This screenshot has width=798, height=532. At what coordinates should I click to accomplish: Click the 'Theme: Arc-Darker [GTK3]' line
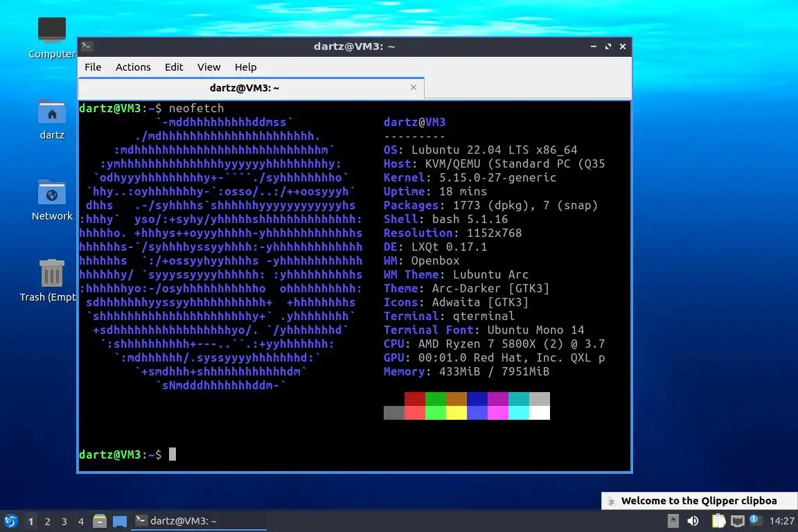pos(467,288)
